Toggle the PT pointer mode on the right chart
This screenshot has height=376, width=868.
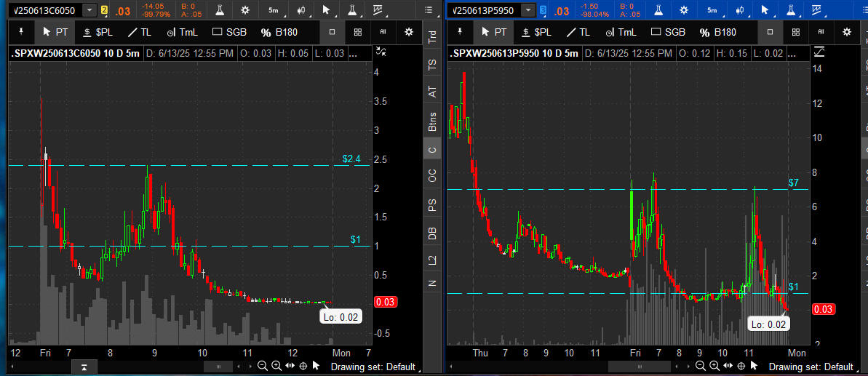(493, 32)
